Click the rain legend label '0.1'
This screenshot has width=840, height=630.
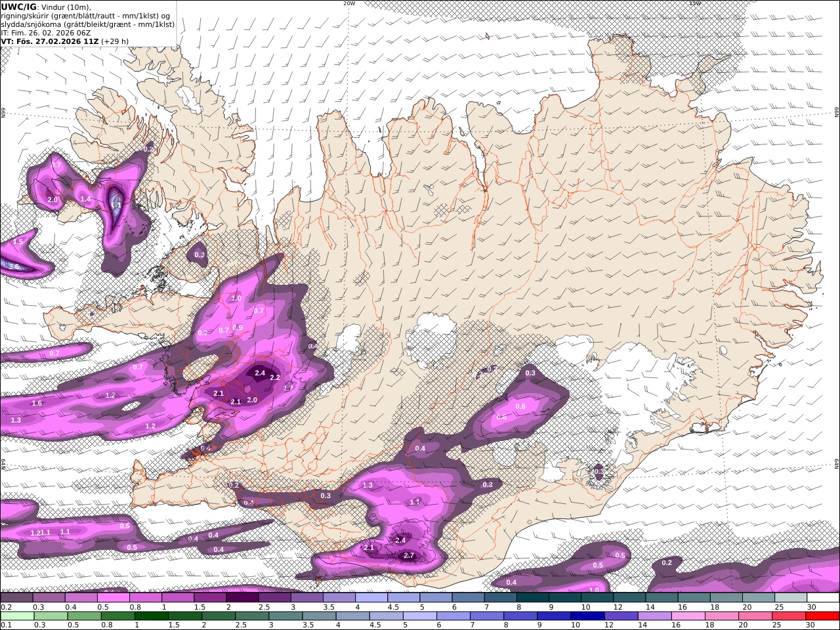coord(6,625)
